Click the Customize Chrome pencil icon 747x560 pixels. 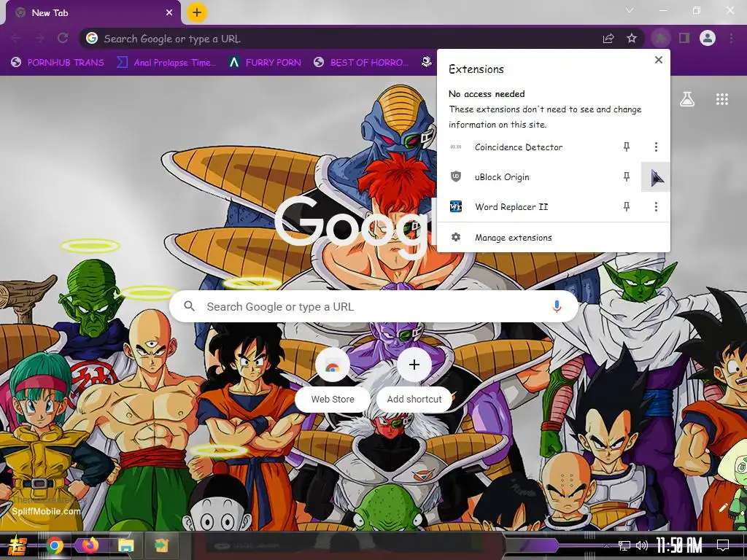[x=723, y=507]
